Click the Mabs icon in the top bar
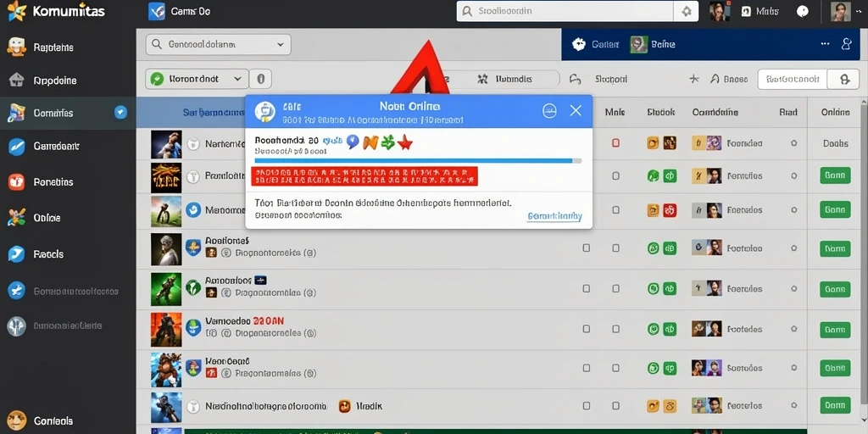Screen dimensions: 868x434 (746, 11)
